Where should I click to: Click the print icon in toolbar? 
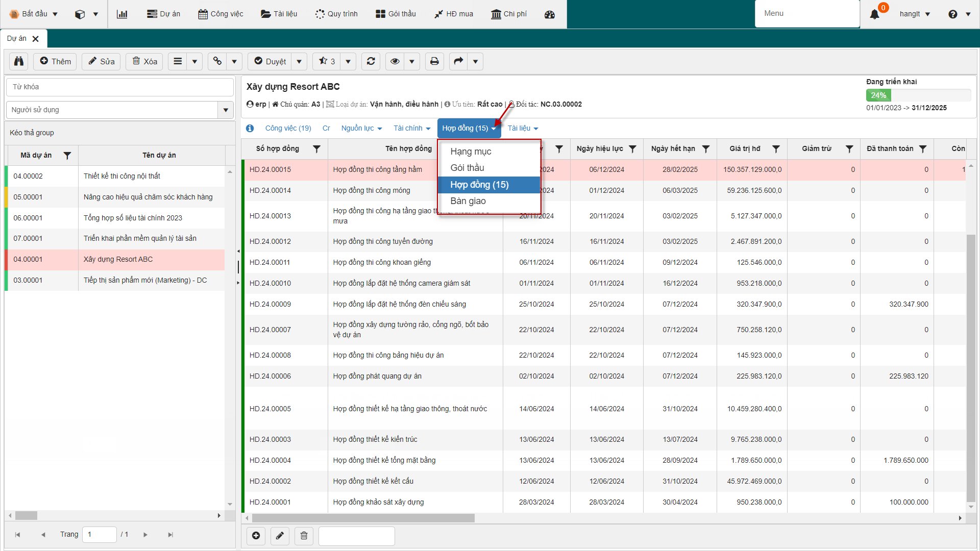(434, 61)
